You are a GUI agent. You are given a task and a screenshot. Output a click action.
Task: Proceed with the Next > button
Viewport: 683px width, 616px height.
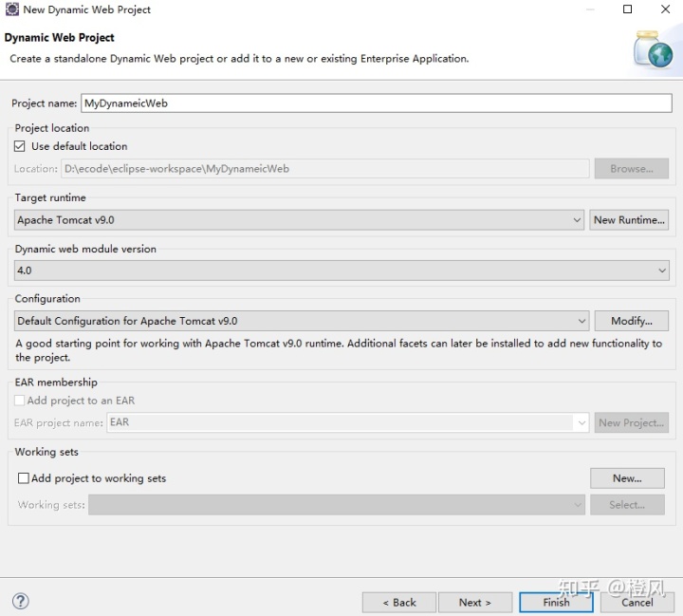[475, 603]
